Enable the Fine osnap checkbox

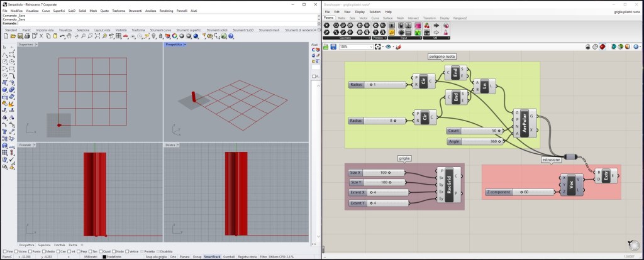[x=3, y=252]
